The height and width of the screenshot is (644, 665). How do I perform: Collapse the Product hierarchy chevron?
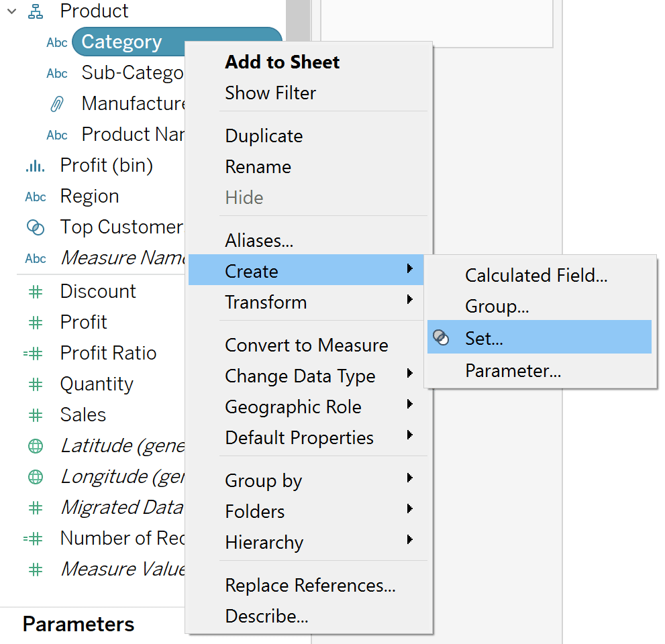(x=12, y=11)
